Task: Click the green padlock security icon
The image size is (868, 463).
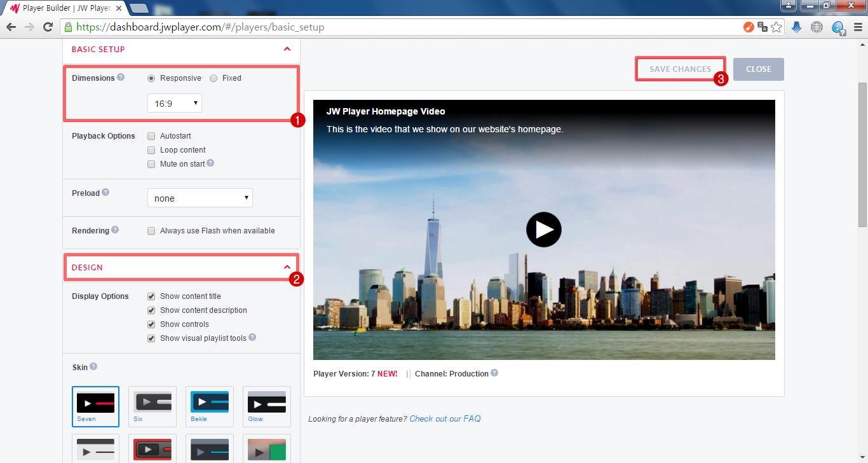Action: click(x=68, y=27)
